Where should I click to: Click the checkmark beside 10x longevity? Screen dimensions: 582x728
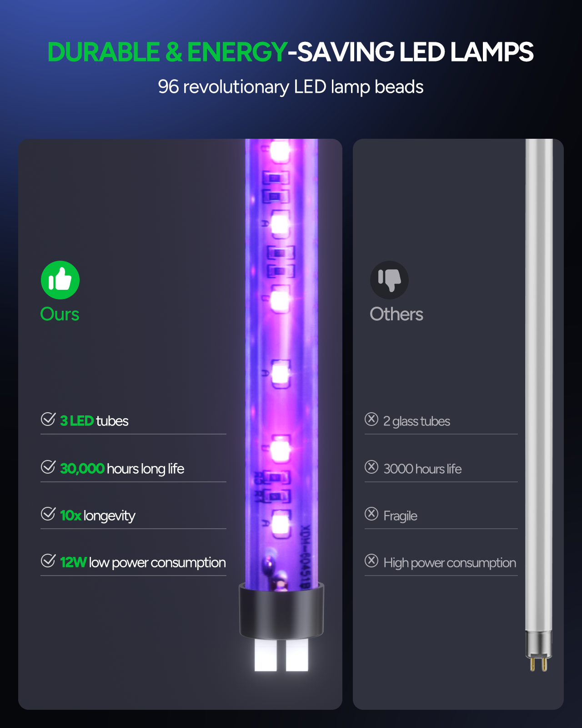click(x=48, y=514)
